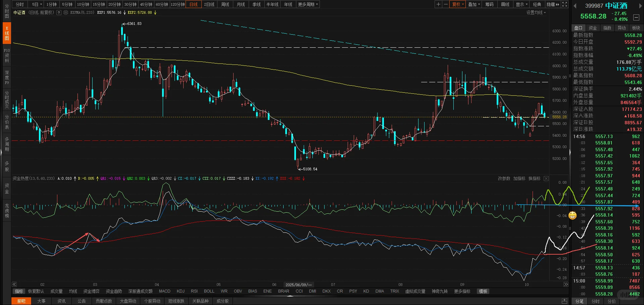
Task: Open 龙虎榜 from sidebar
Action: [x=7, y=211]
